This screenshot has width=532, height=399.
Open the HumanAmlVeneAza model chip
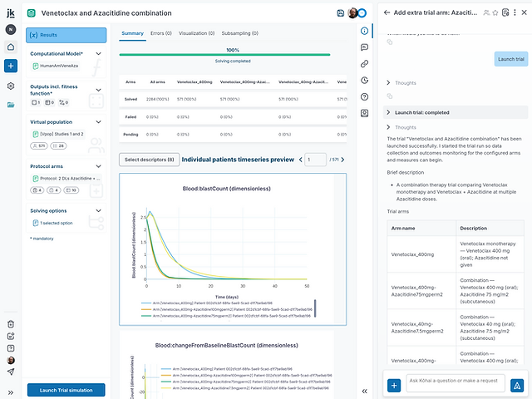[x=56, y=66]
